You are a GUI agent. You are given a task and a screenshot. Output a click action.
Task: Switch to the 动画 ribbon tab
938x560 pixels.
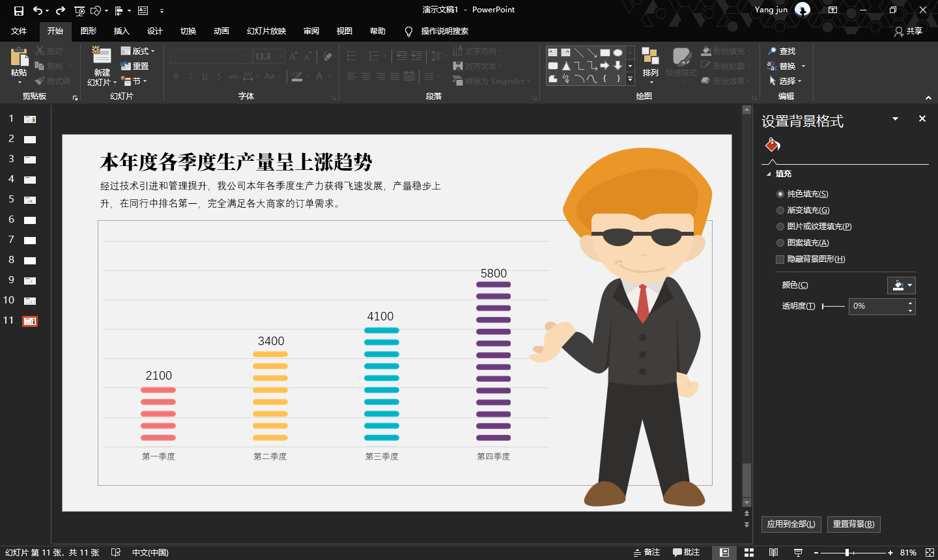point(221,31)
